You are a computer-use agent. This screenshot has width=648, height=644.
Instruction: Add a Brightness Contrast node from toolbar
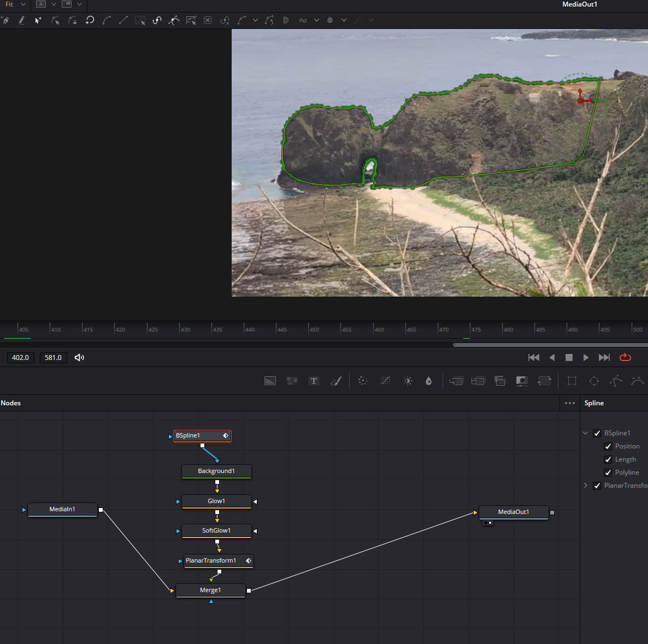click(408, 381)
